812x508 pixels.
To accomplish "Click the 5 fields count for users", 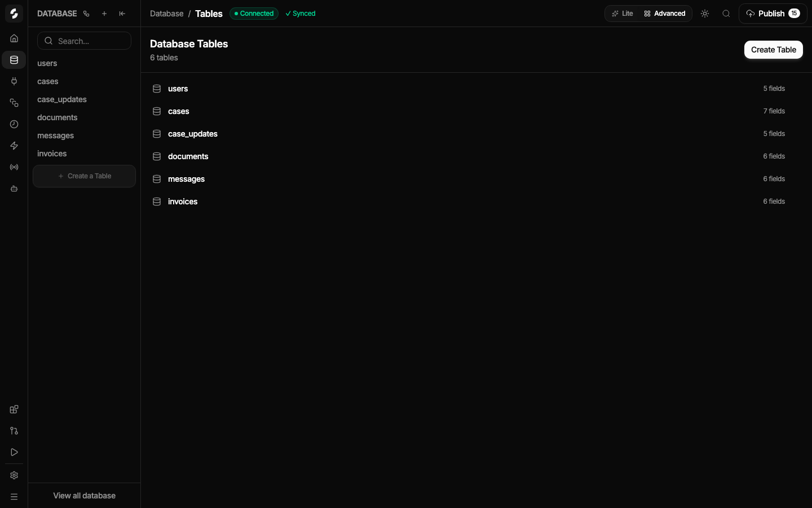I will [x=774, y=89].
